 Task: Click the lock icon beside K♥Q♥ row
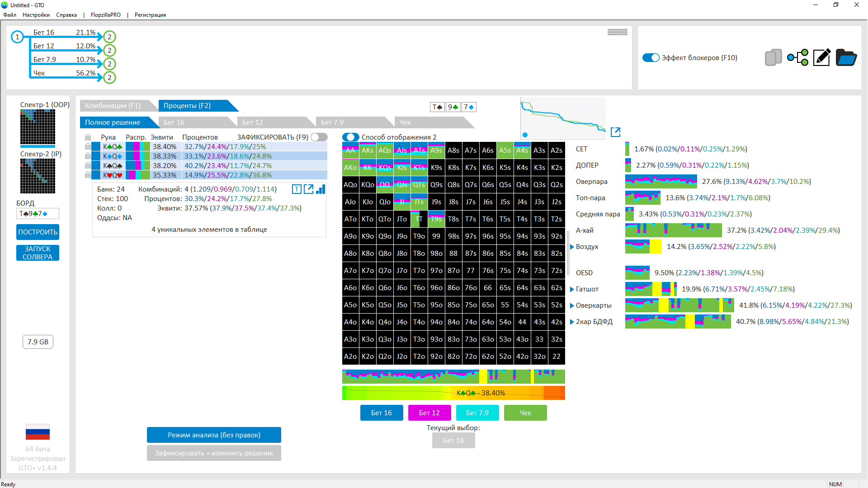(x=88, y=175)
